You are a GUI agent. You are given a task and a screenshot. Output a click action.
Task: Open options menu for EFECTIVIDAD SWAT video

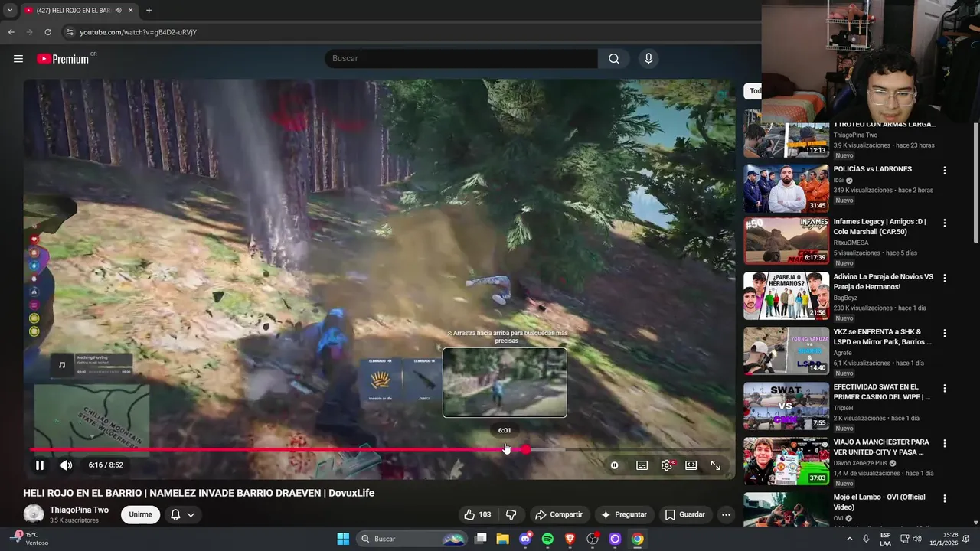point(945,389)
